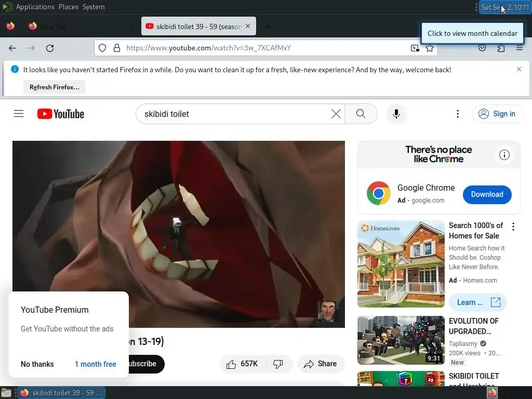Close the Firefox refresh notification bar
This screenshot has height=399, width=532.
(x=519, y=69)
